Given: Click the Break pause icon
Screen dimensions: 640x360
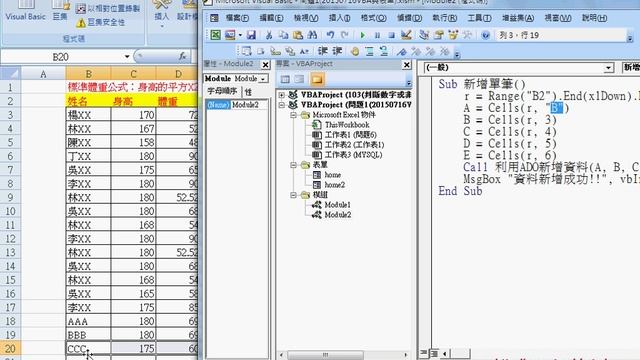Looking at the screenshot, I should pyautogui.click(x=377, y=35).
